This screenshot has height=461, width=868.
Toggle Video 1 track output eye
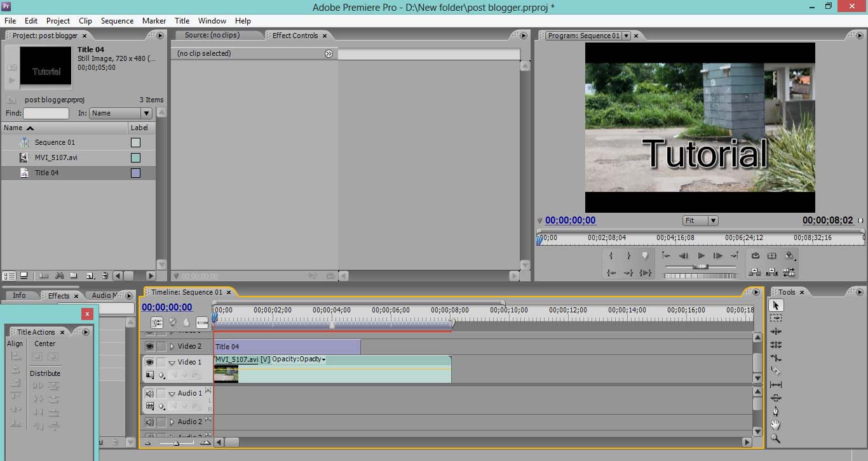149,363
